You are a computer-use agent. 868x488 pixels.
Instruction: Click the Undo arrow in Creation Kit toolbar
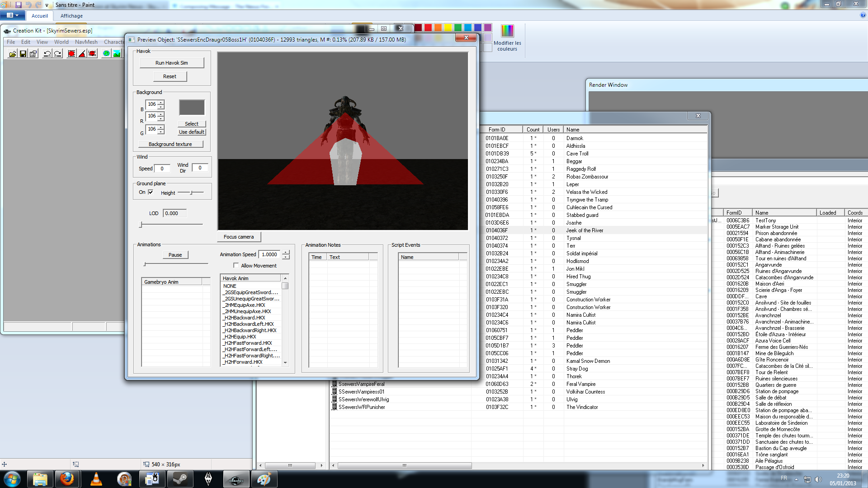(x=47, y=54)
